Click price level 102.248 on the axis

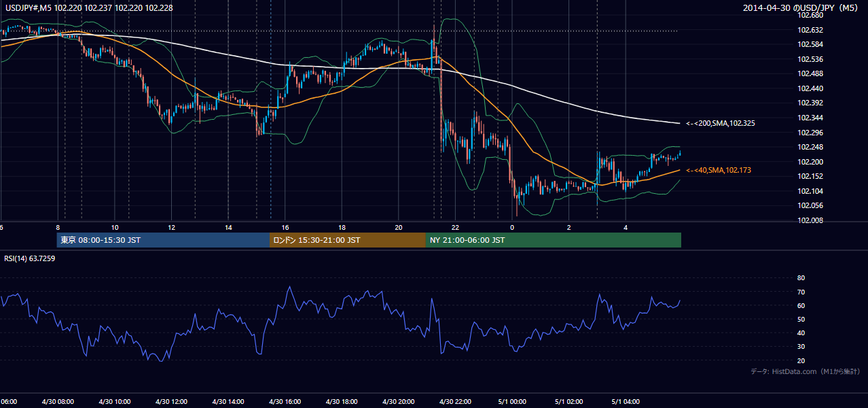pos(810,147)
